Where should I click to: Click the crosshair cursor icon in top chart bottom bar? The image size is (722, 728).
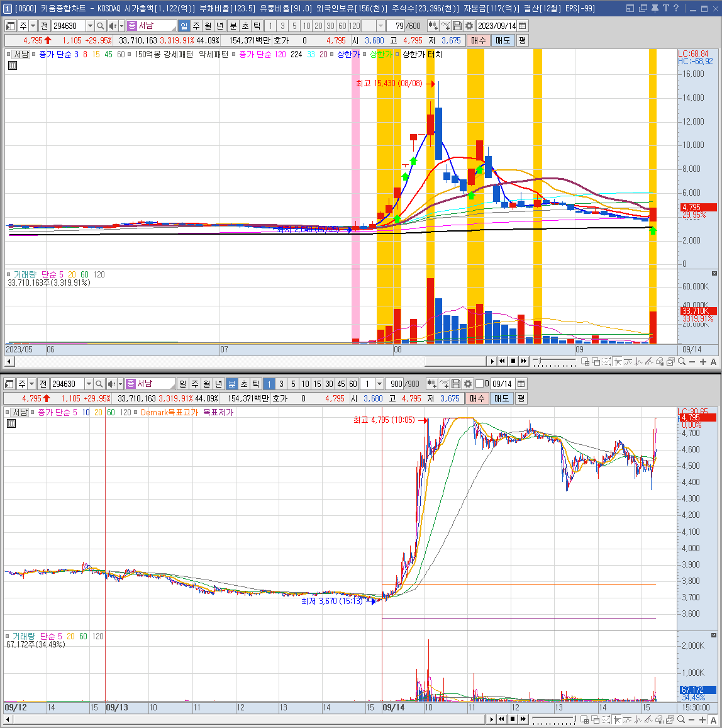point(618,362)
